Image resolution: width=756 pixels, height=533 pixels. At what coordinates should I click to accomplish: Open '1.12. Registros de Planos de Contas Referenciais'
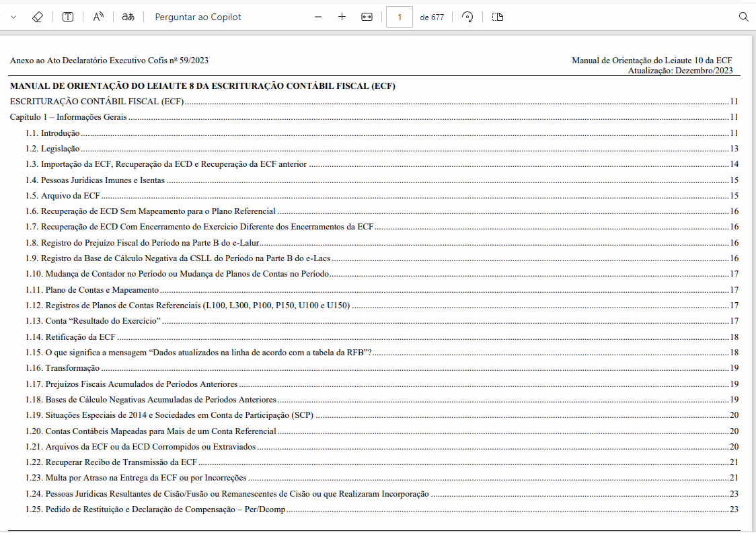point(382,305)
